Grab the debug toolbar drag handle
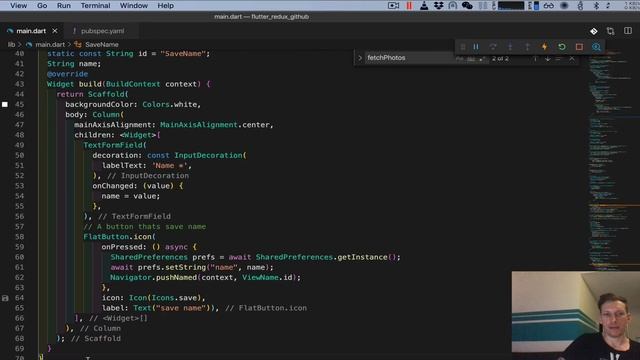 coord(463,47)
